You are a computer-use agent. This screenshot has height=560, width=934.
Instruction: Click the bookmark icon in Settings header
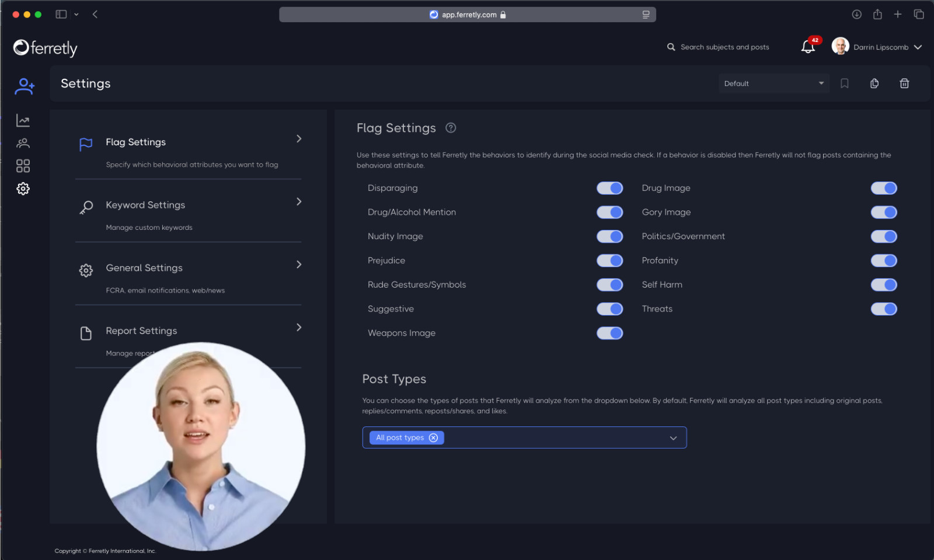844,83
